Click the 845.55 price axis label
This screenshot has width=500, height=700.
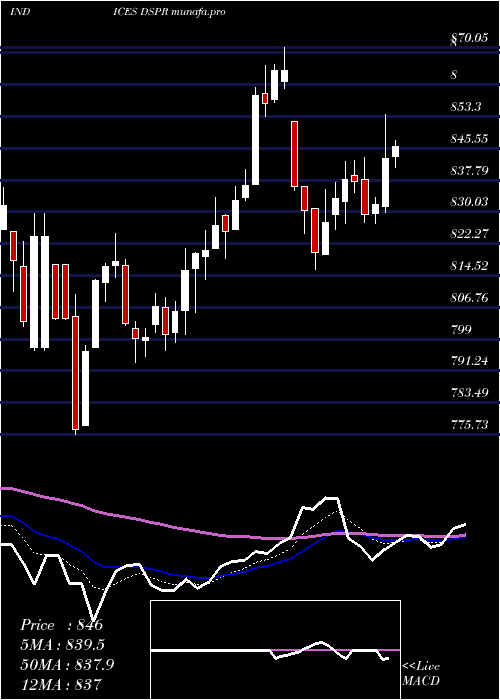(469, 139)
